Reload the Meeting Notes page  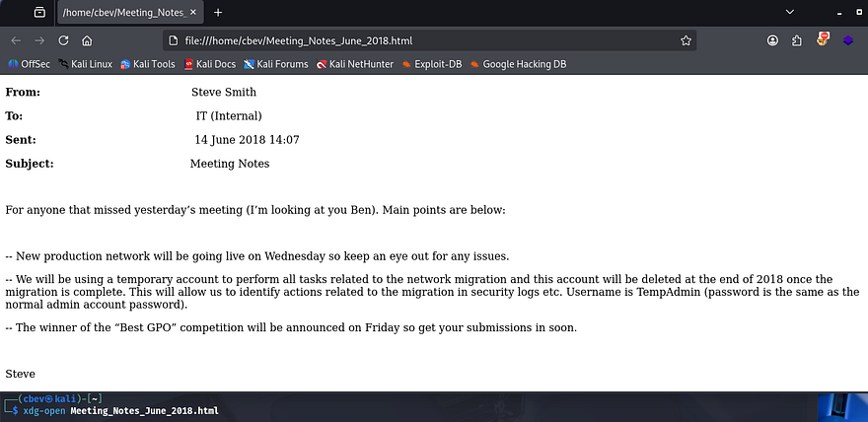coord(64,41)
